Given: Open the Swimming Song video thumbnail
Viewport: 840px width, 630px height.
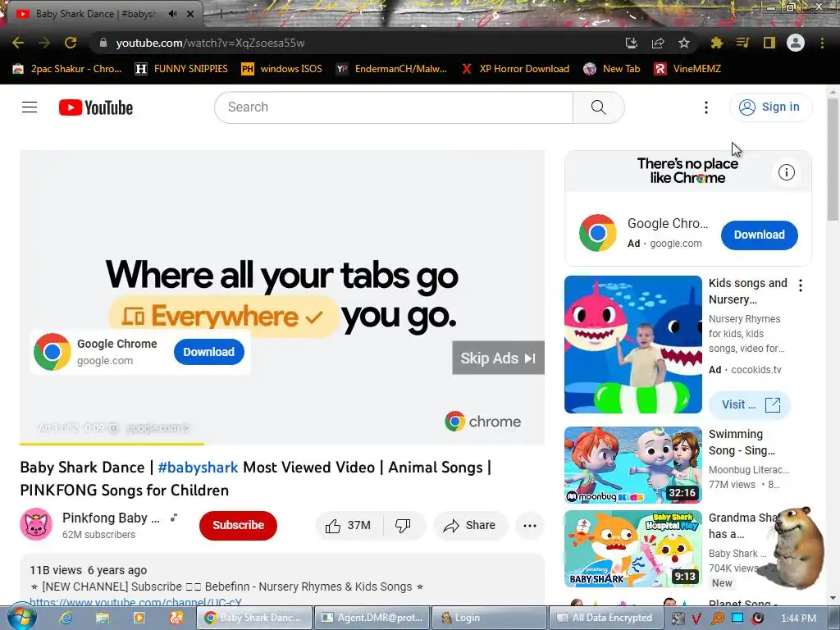Looking at the screenshot, I should pos(633,465).
